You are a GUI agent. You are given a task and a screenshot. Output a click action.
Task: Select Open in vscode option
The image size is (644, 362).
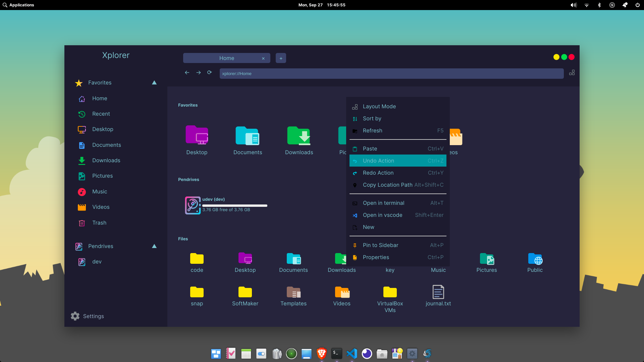(x=382, y=215)
